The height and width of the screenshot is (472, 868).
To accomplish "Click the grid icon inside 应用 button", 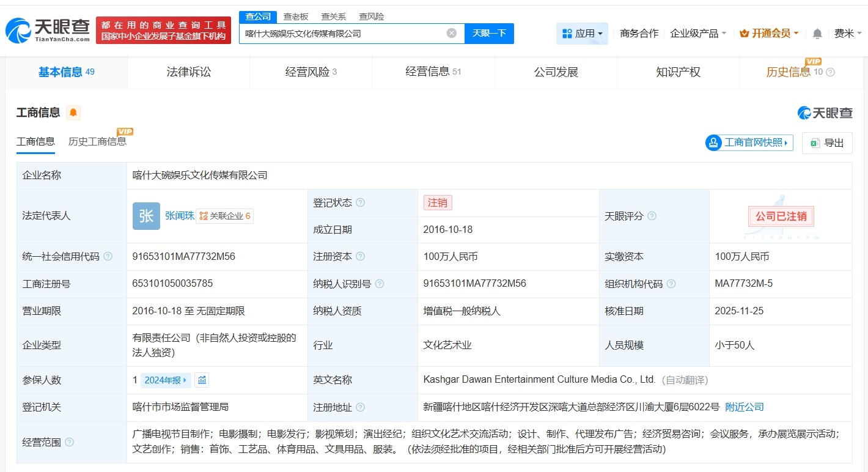I will [x=568, y=33].
